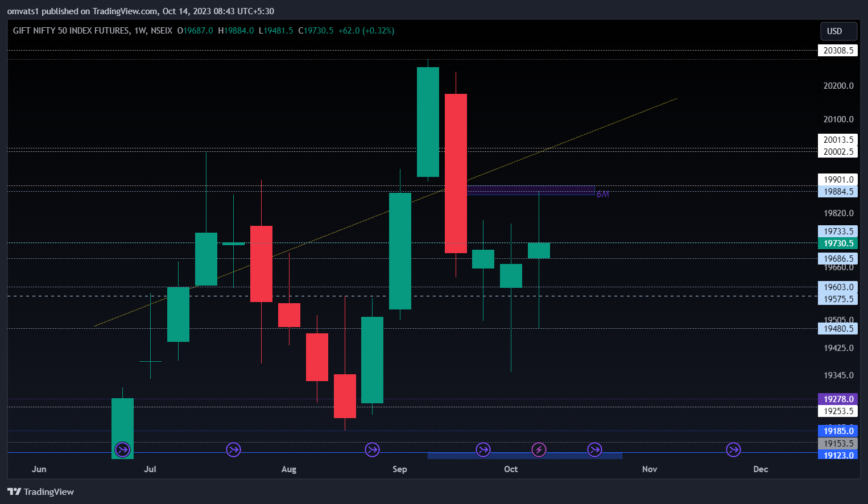
Task: Click the TradingView logo at bottom left
Action: tap(41, 491)
